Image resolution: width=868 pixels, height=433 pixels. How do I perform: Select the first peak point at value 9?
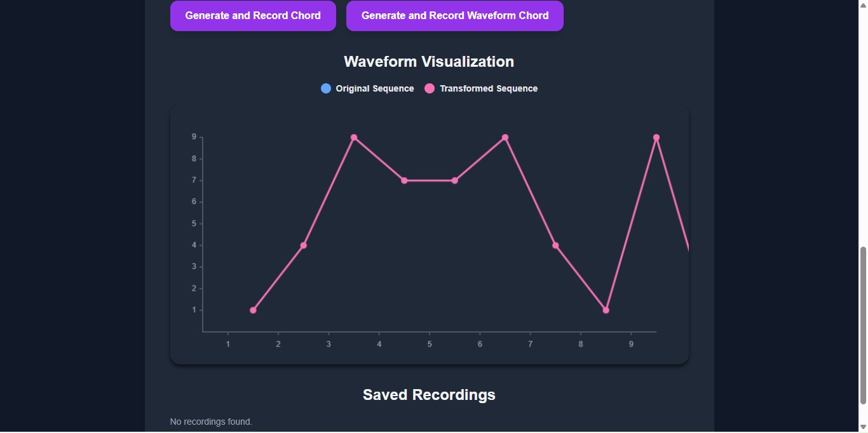354,137
